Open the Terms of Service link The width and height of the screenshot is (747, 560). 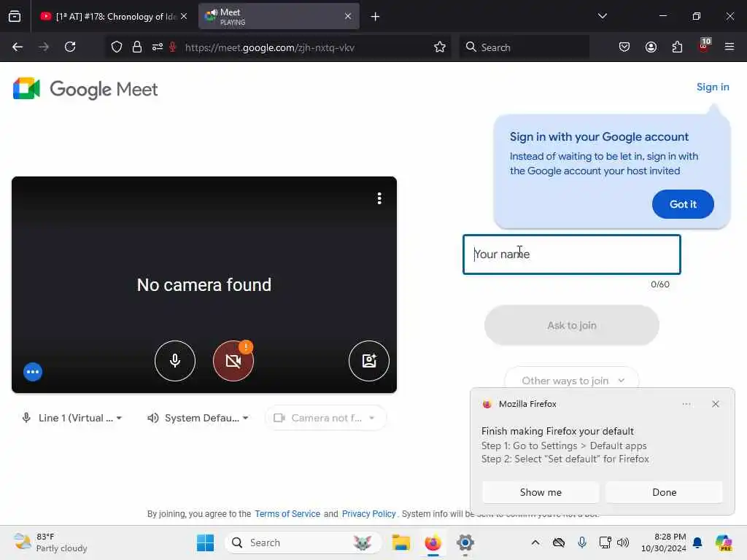(x=287, y=514)
